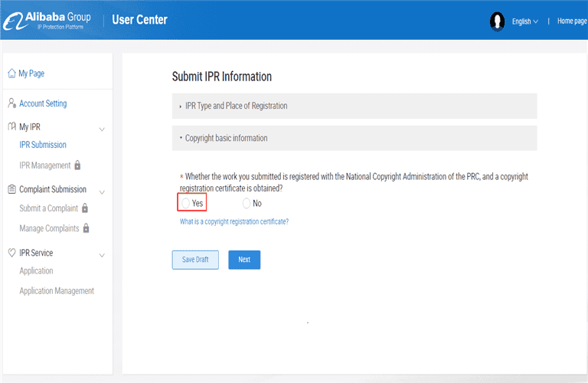This screenshot has height=383, width=588.
Task: Click the Save Draft button
Action: pos(195,260)
